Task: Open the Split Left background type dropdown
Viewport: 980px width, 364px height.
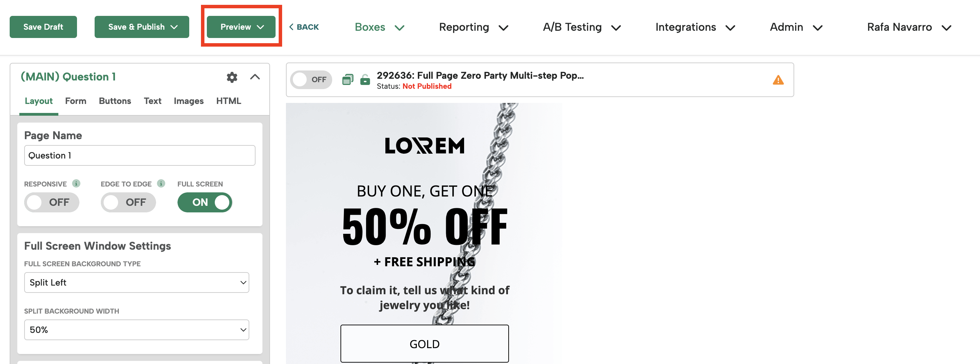Action: pyautogui.click(x=136, y=282)
